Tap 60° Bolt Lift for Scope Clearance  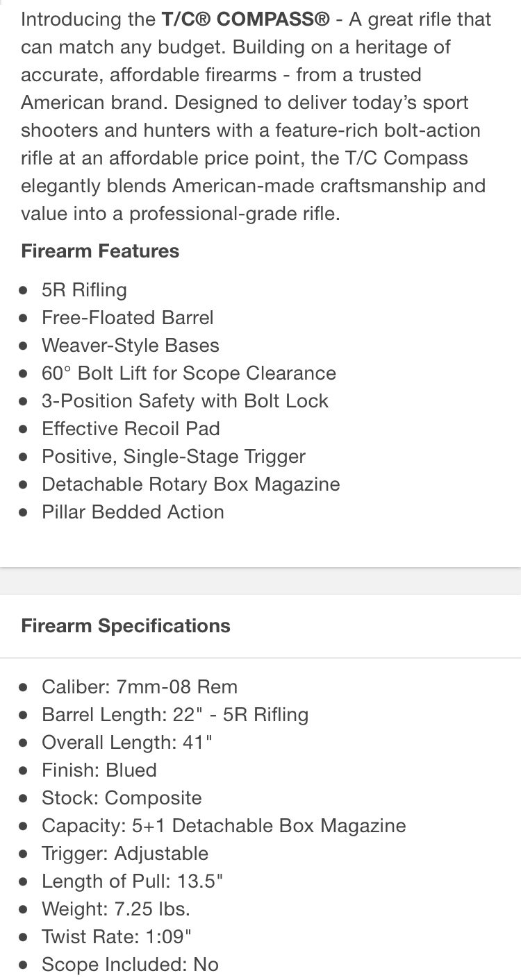pyautogui.click(x=189, y=373)
